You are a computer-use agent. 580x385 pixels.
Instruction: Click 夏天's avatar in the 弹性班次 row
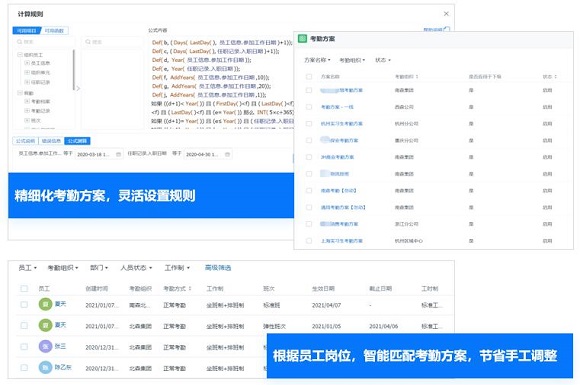click(45, 325)
